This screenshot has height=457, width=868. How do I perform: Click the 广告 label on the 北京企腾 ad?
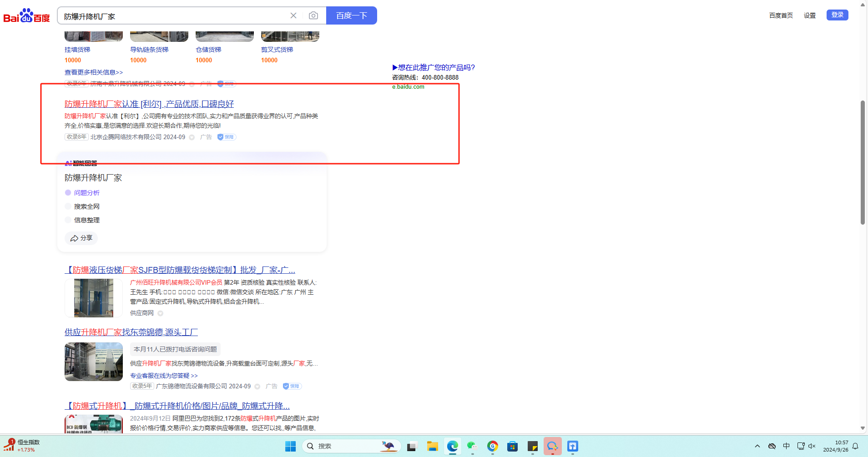(206, 137)
